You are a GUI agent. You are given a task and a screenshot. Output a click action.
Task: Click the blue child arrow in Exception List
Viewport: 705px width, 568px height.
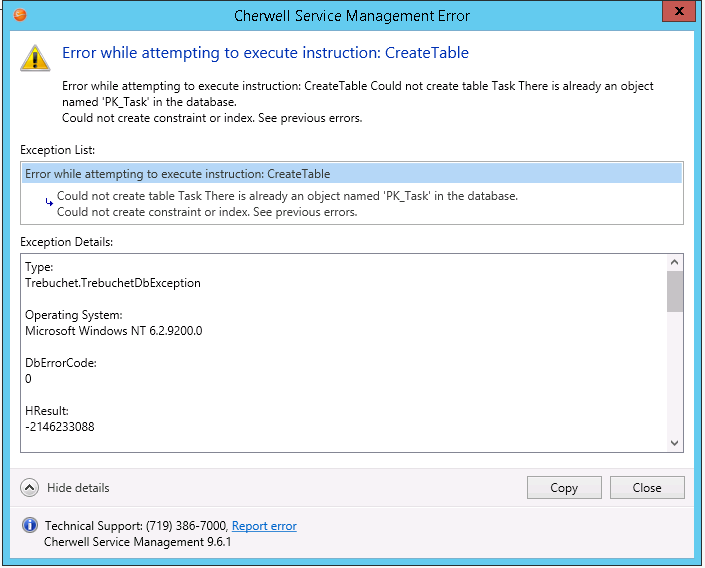coord(49,201)
